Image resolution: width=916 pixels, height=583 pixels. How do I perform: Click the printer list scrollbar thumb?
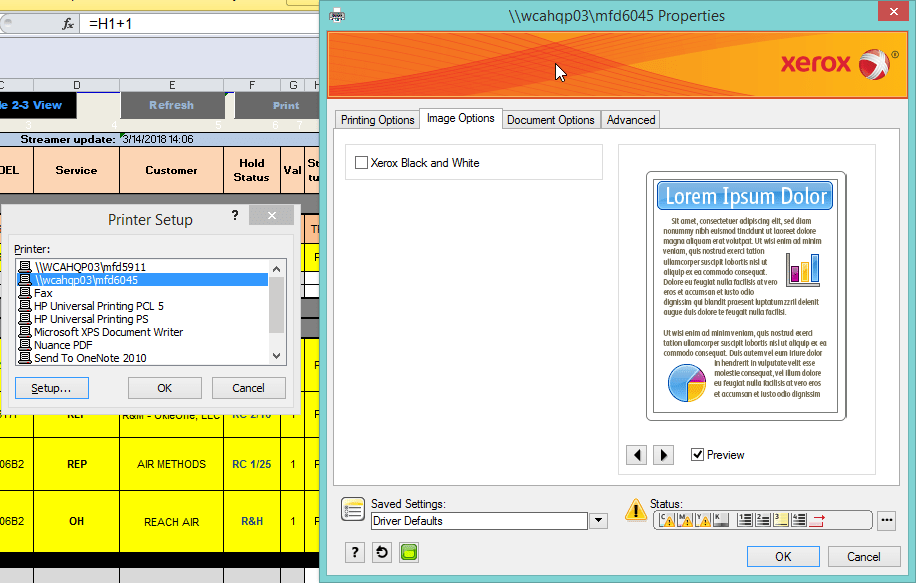277,305
